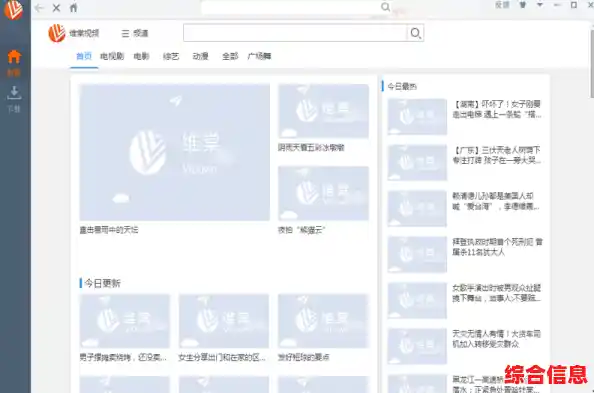Open the third thumbnail in the 今日更新 row
Image resolution: width=594 pixels, height=393 pixels.
(324, 321)
